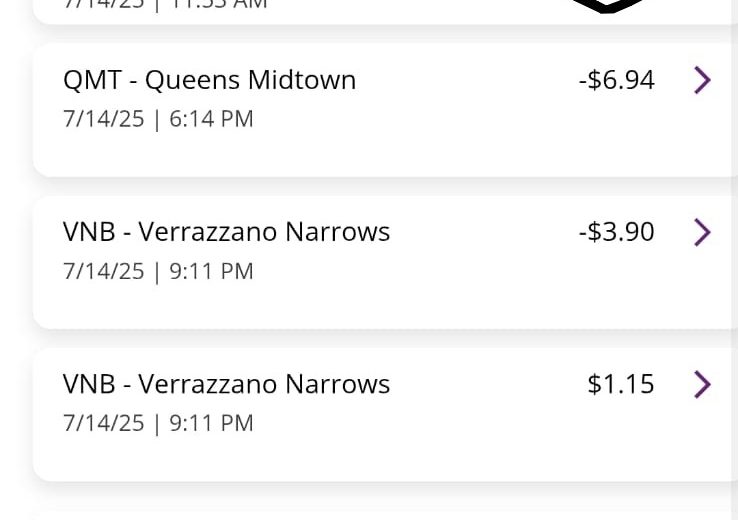Open the VNB - Verrazzano Narrows -$3.90 entry title
The height and width of the screenshot is (520, 738).
(x=226, y=232)
